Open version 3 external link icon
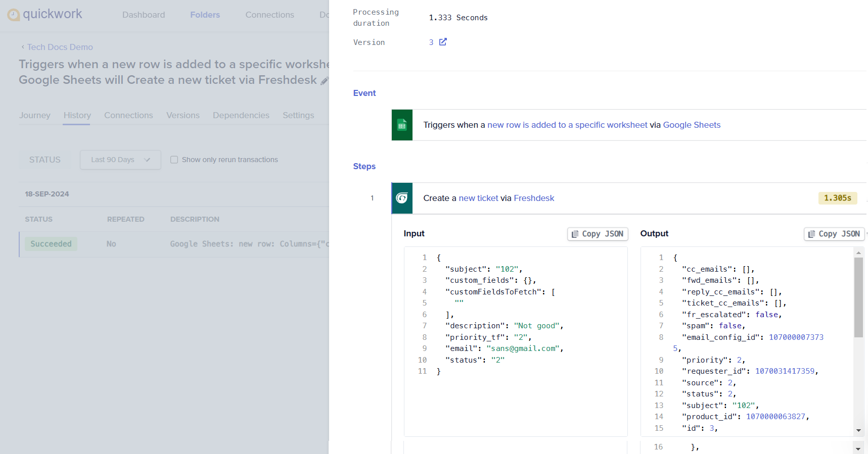The width and height of the screenshot is (868, 454). [443, 42]
